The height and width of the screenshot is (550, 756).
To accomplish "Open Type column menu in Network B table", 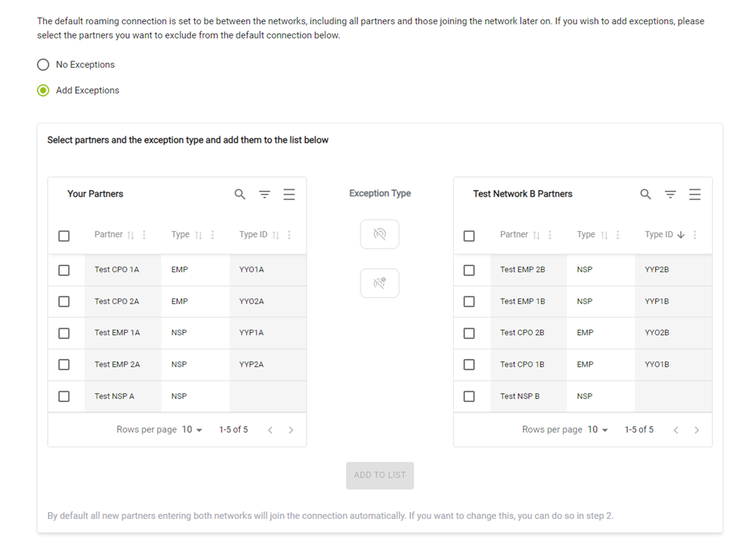I will click(618, 235).
